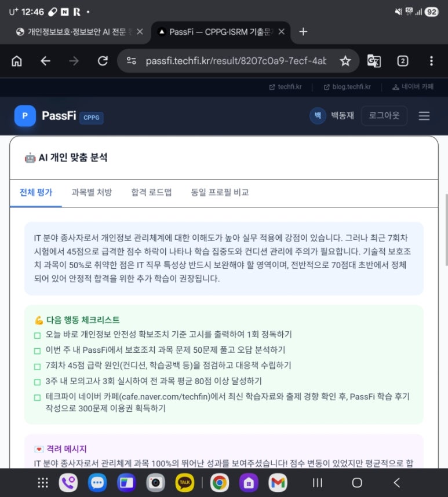
Task: Open Gmail from the dock
Action: pos(278,483)
